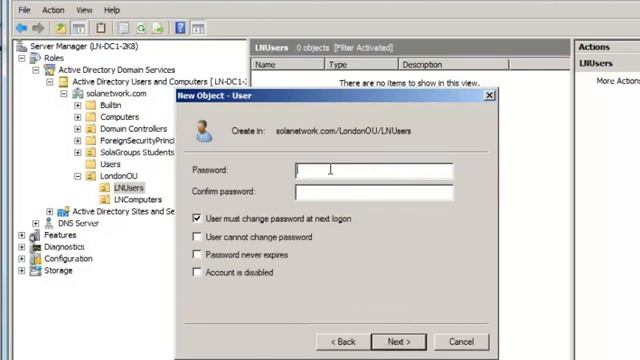The image size is (640, 360).
Task: Collapse Active Directory Users and Computers node
Action: pos(50,82)
